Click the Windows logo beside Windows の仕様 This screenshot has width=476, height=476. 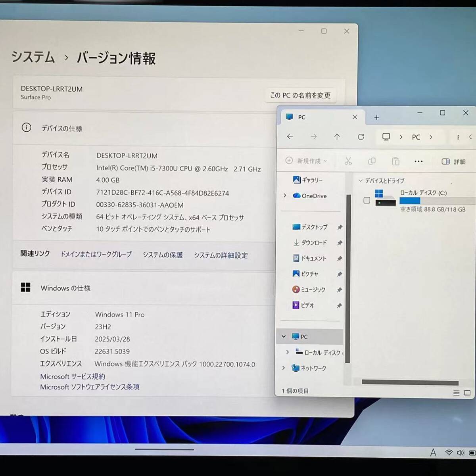[x=25, y=287]
